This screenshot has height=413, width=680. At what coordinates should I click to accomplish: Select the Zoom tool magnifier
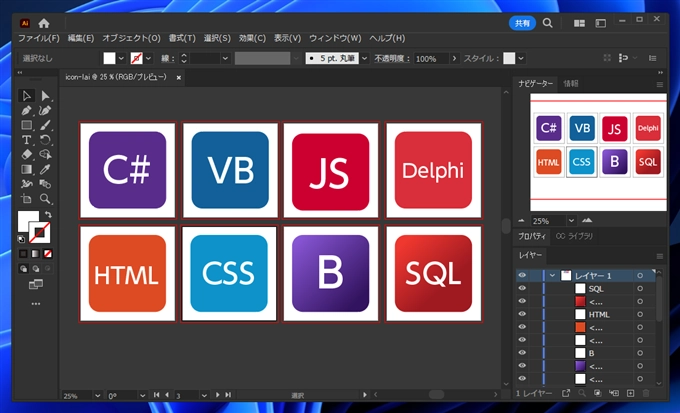pyautogui.click(x=45, y=199)
